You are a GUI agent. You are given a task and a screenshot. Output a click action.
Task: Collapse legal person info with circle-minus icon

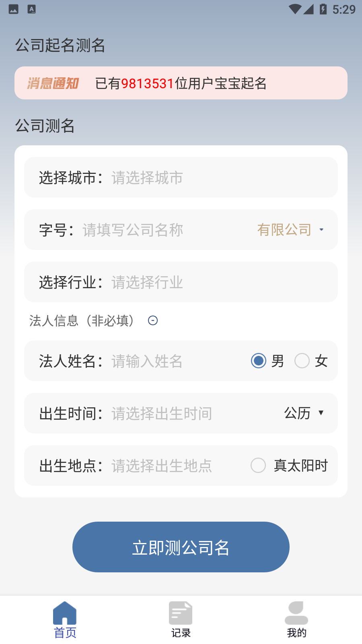click(153, 320)
